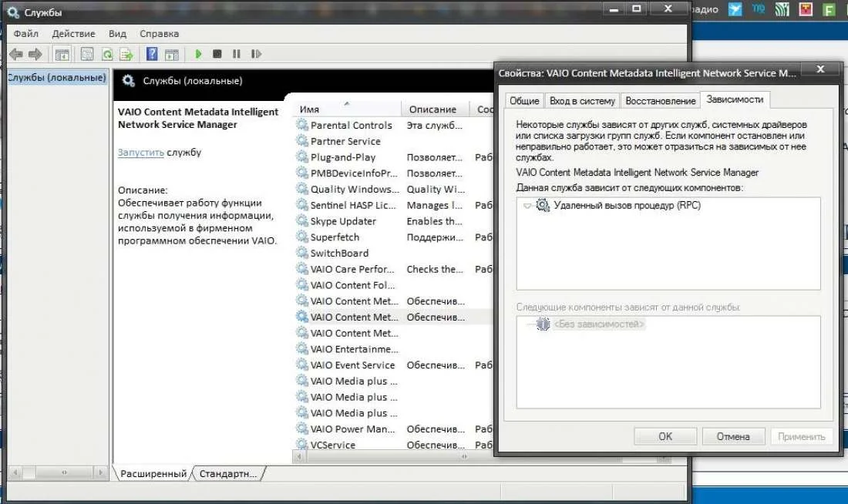Click the gear icon of Plug-and-Play
The height and width of the screenshot is (504, 848).
(301, 156)
